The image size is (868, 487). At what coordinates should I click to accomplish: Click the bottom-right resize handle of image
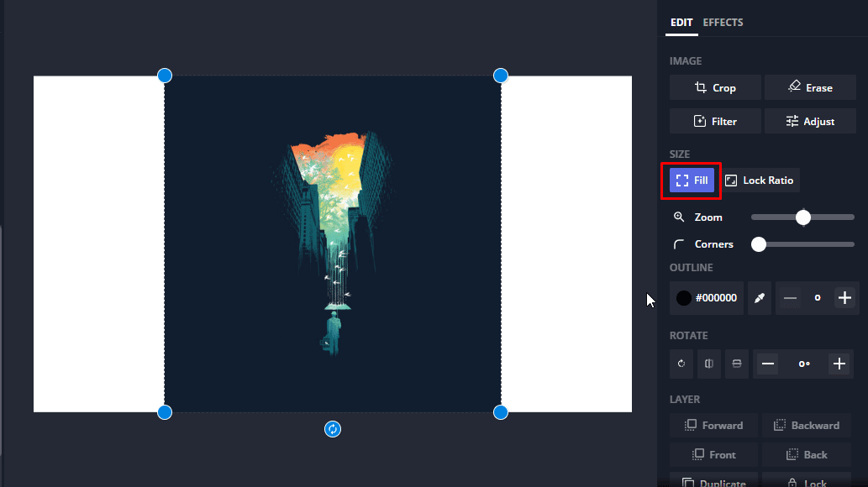coord(501,412)
